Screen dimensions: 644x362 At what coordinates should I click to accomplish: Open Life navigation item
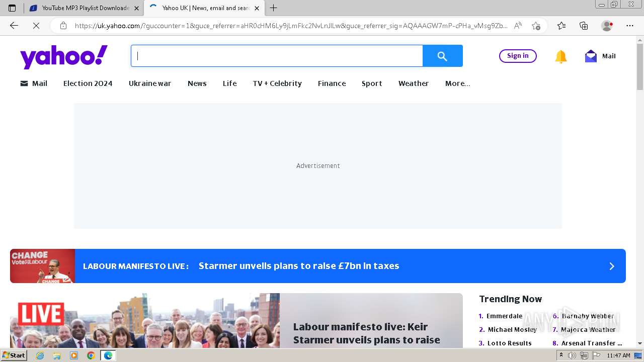[x=229, y=83]
